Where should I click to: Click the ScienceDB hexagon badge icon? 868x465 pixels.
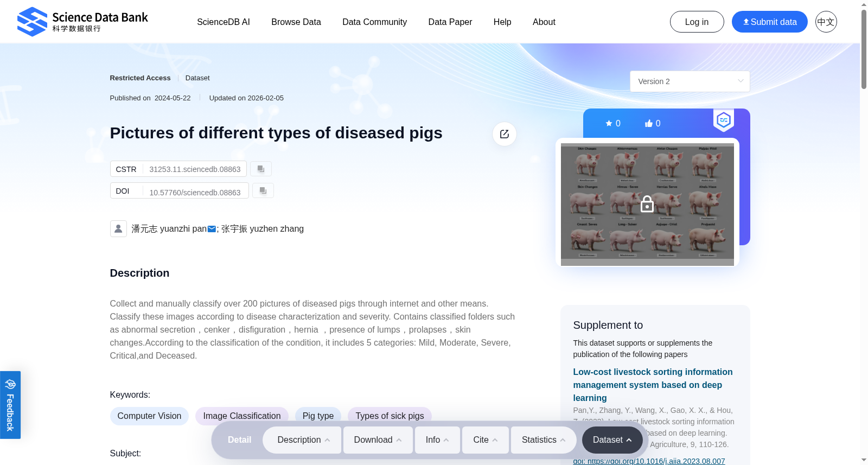[724, 120]
